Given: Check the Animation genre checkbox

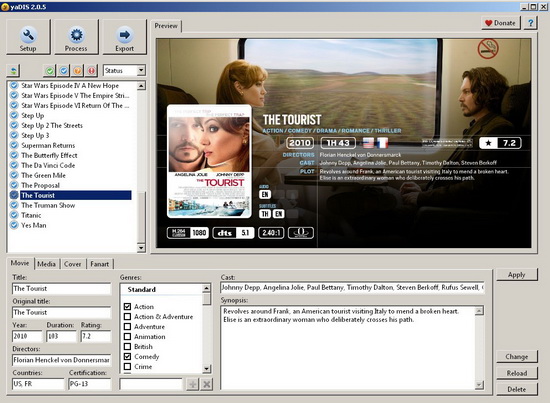Looking at the screenshot, I should pyautogui.click(x=127, y=336).
